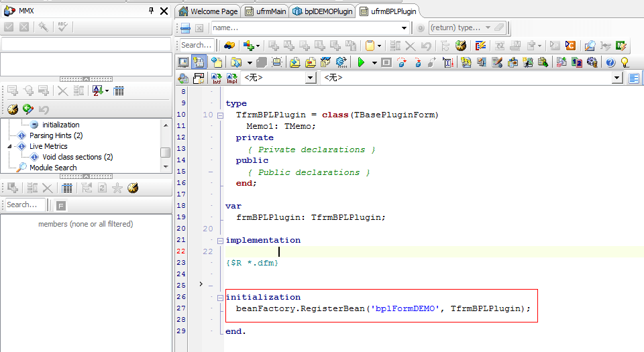The image size is (644, 352).
Task: Toggle the F filter button beside members search
Action: pyautogui.click(x=61, y=205)
